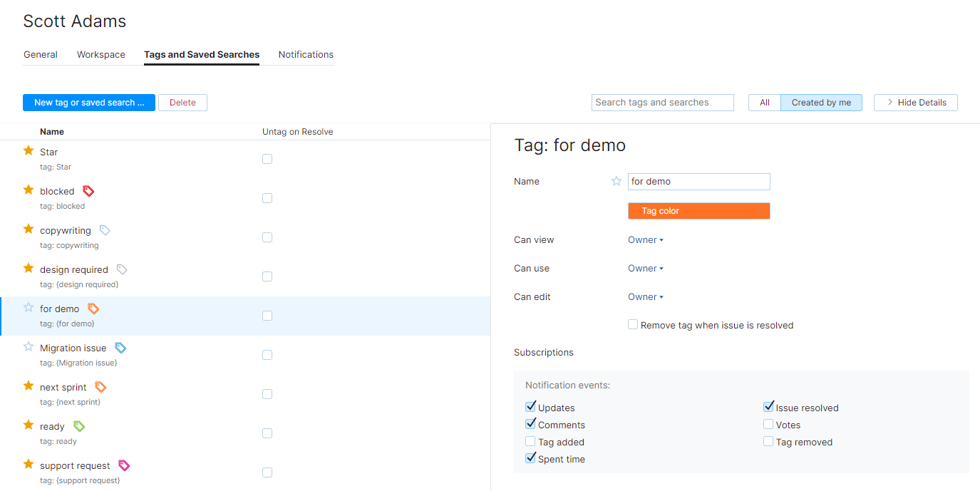Click the Search tags and searches field

[662, 103]
